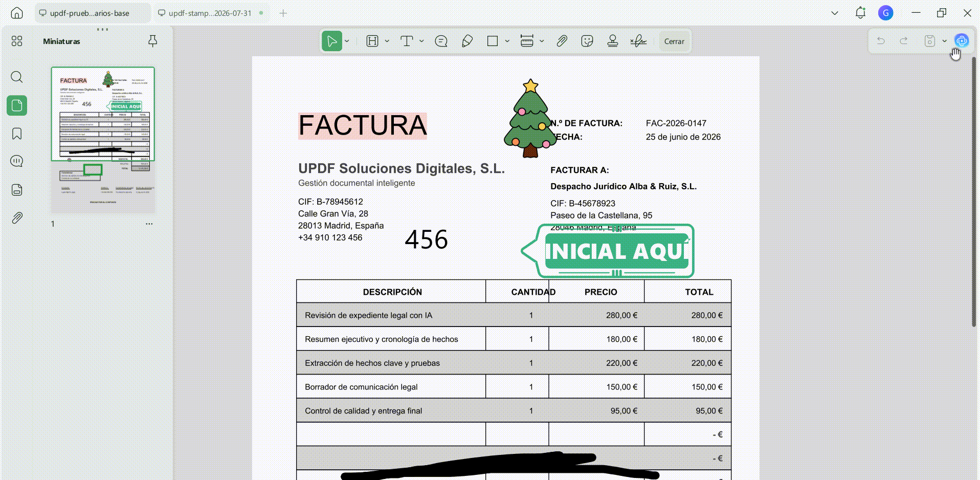Click the row Revisión de expediente legal con IA

pyautogui.click(x=514, y=315)
